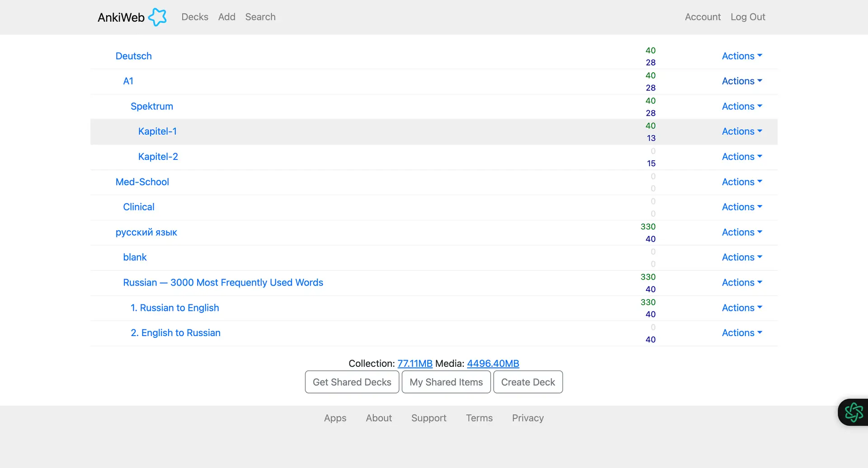Click the Get Shared Decks button
Viewport: 868px width, 468px height.
[x=352, y=382]
